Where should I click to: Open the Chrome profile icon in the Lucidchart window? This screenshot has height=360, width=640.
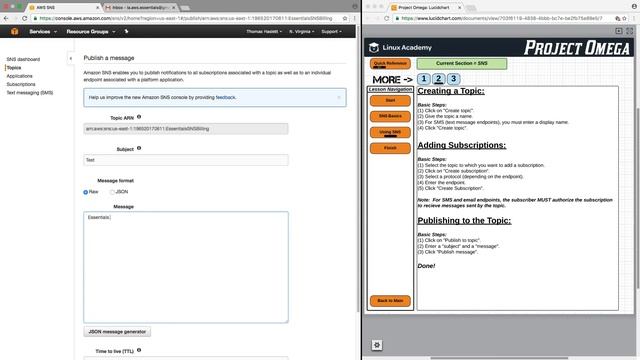click(x=634, y=7)
